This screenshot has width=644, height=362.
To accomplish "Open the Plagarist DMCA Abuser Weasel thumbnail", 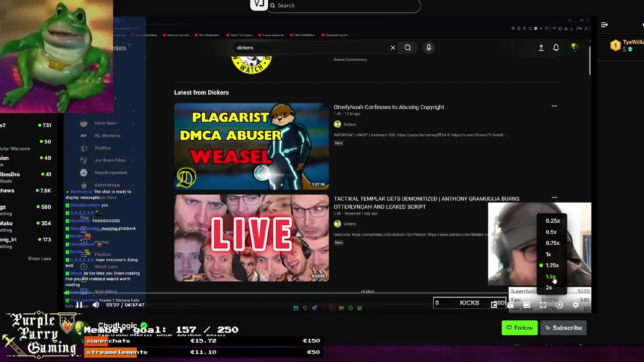I will [x=252, y=146].
